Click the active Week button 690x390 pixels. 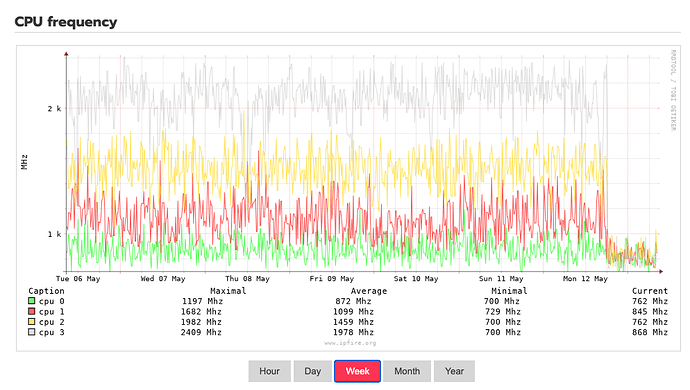[357, 371]
